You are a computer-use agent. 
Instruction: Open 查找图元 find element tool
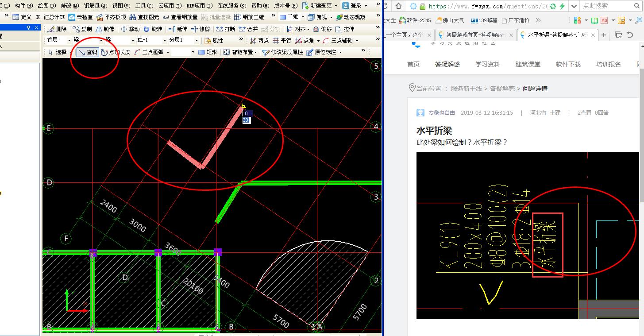[x=144, y=17]
